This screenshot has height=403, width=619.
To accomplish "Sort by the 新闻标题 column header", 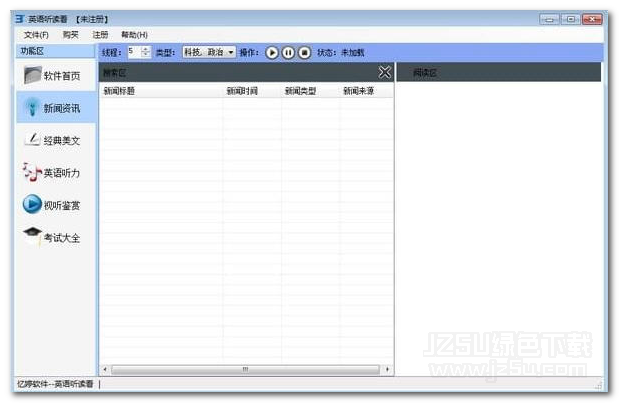I will click(161, 91).
